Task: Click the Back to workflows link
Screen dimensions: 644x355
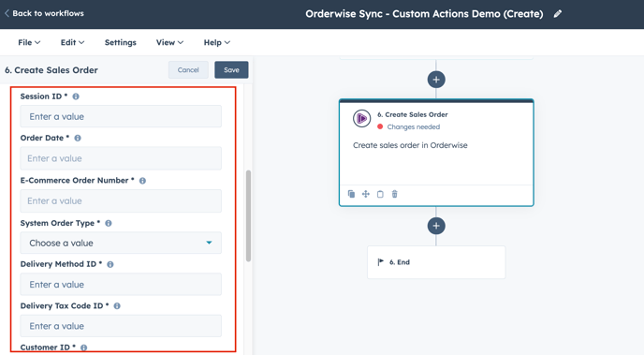Action: [48, 13]
